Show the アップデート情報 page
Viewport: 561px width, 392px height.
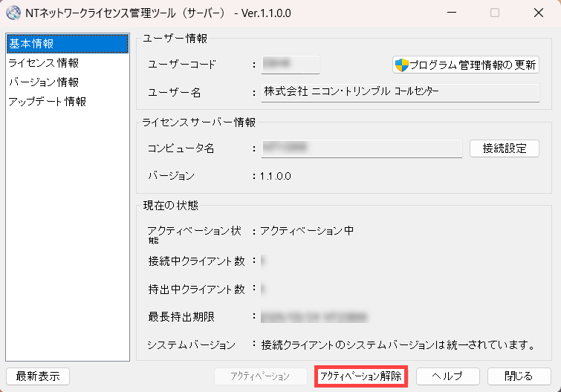(x=47, y=102)
